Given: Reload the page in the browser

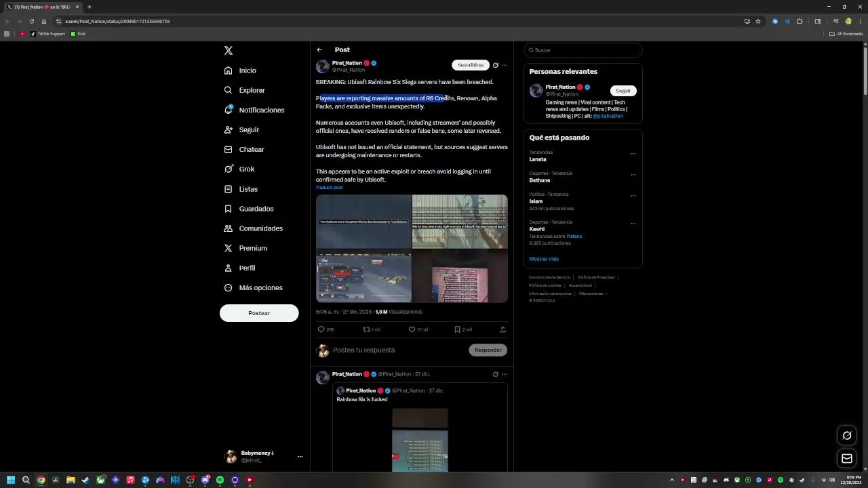Looking at the screenshot, I should (31, 21).
